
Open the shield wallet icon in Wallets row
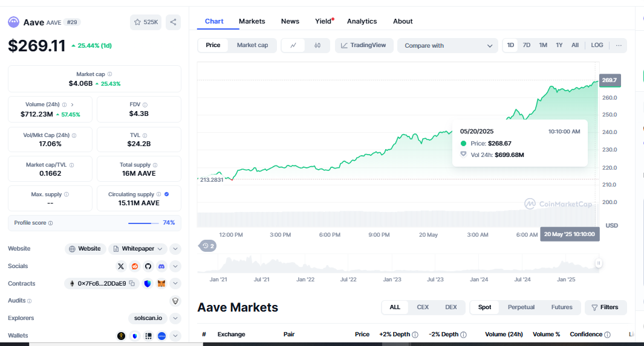tap(135, 336)
